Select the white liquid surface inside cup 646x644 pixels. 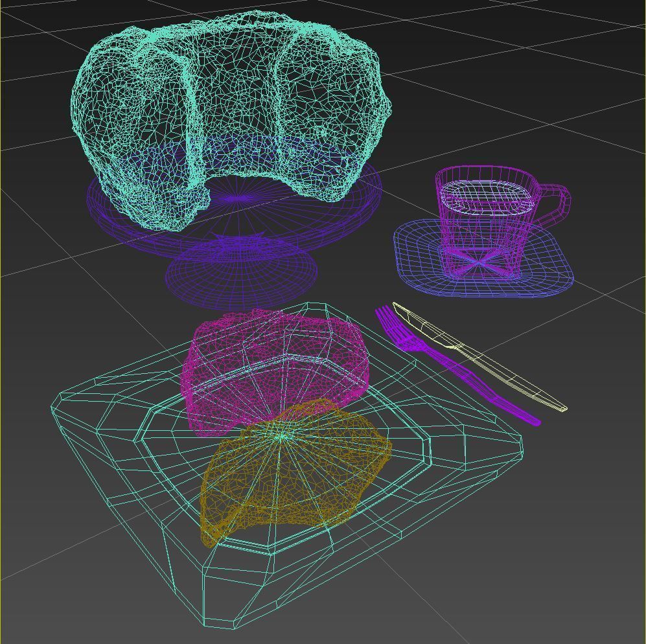[x=487, y=198]
